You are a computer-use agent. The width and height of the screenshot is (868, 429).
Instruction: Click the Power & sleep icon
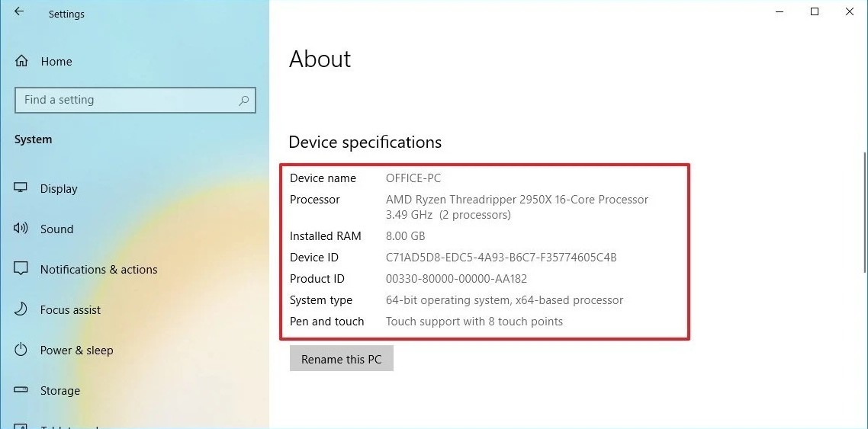click(21, 350)
